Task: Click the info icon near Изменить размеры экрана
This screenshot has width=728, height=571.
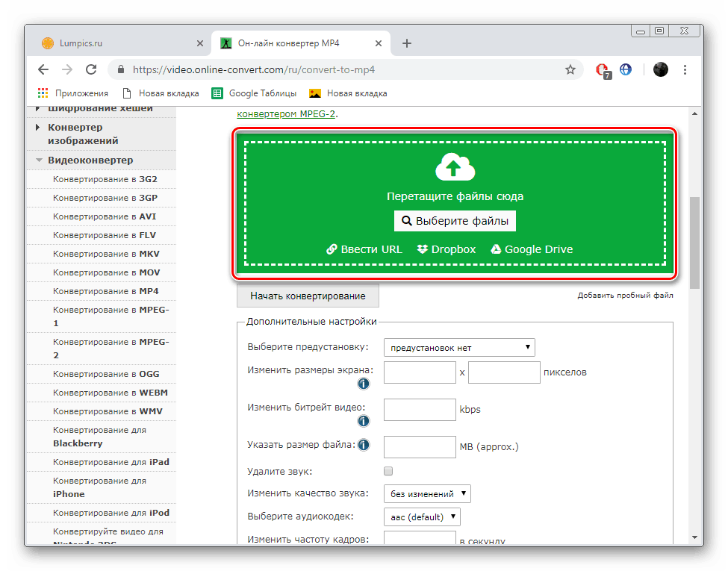Action: [364, 384]
